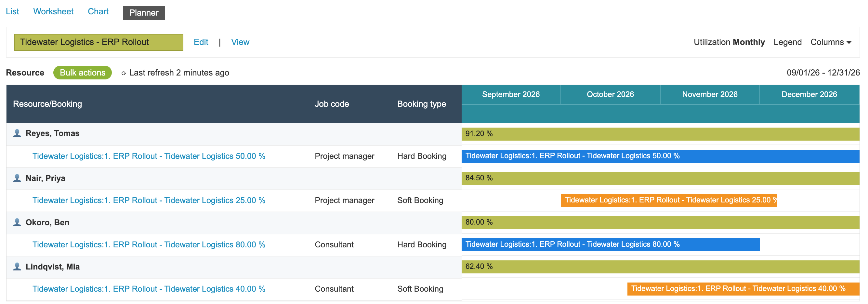Click the Resource/Booking column header

click(47, 104)
